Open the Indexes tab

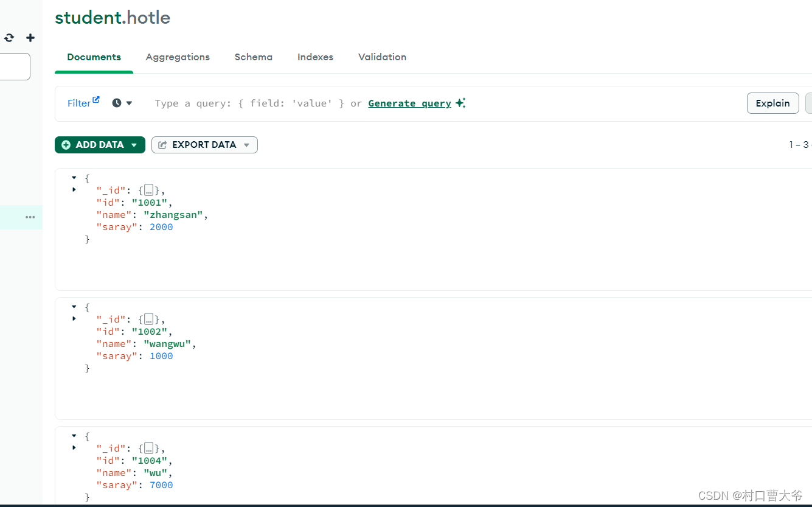pyautogui.click(x=315, y=57)
